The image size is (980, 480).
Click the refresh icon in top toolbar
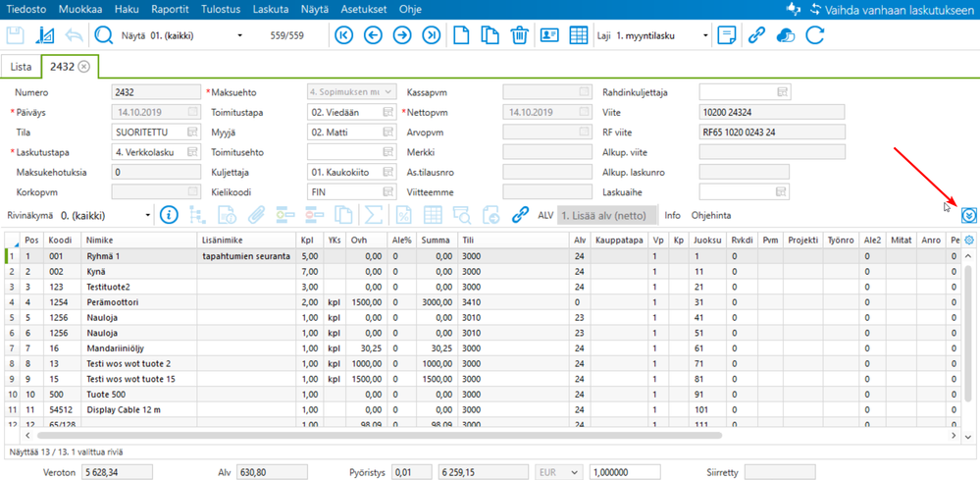tap(814, 35)
